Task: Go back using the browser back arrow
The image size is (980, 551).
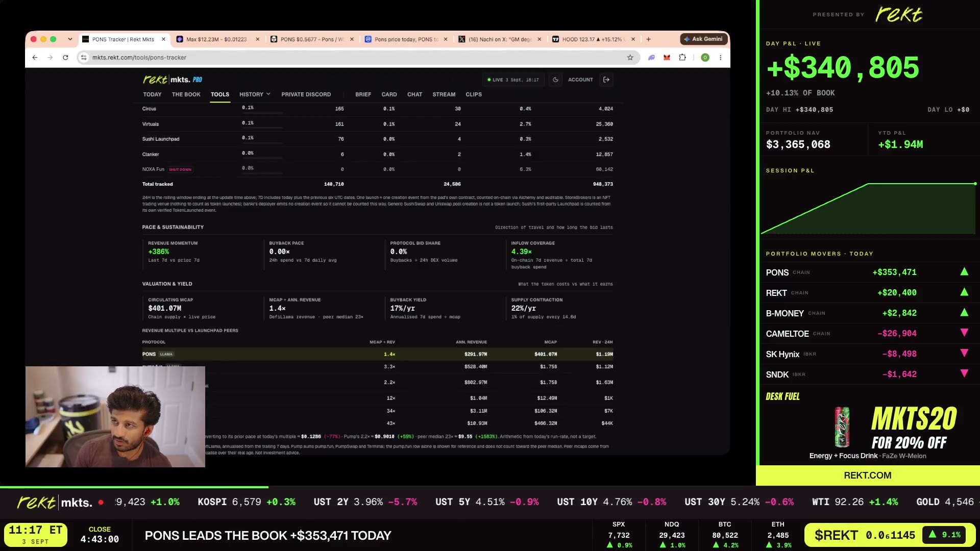Action: tap(35, 58)
